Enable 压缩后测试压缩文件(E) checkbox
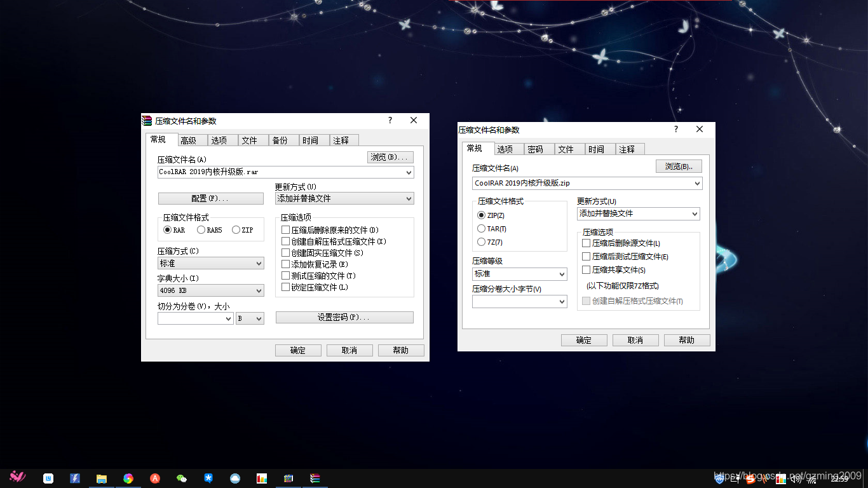The width and height of the screenshot is (868, 488). pos(587,257)
